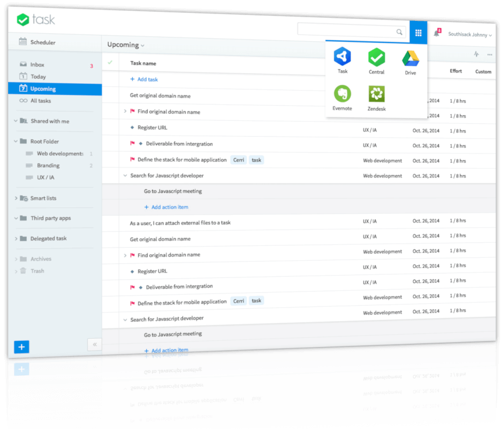This screenshot has width=504, height=429.
Task: Click the first Cerri tag
Action: [239, 160]
